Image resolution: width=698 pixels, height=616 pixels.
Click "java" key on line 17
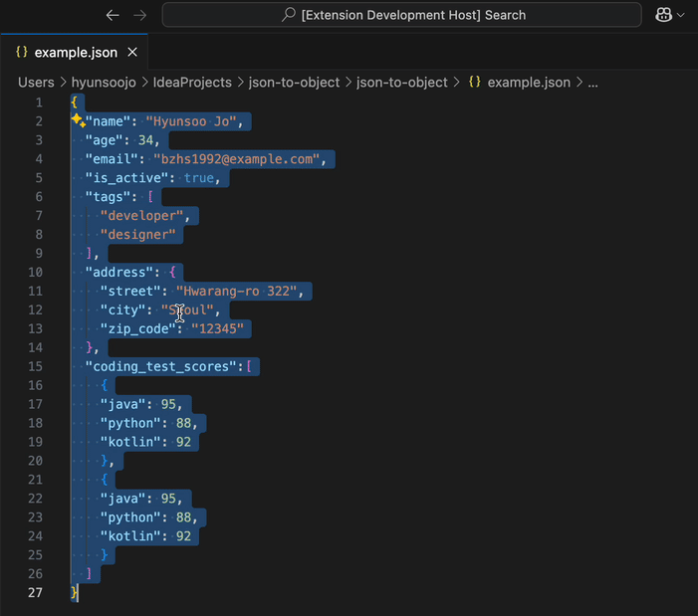123,404
